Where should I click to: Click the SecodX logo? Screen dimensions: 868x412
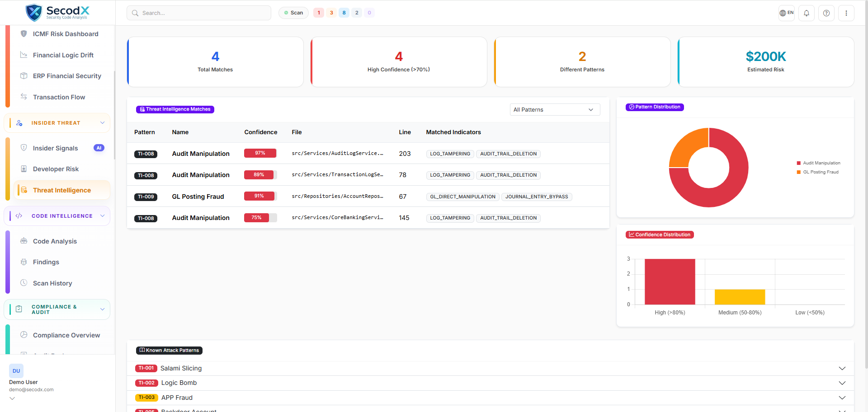pos(57,12)
